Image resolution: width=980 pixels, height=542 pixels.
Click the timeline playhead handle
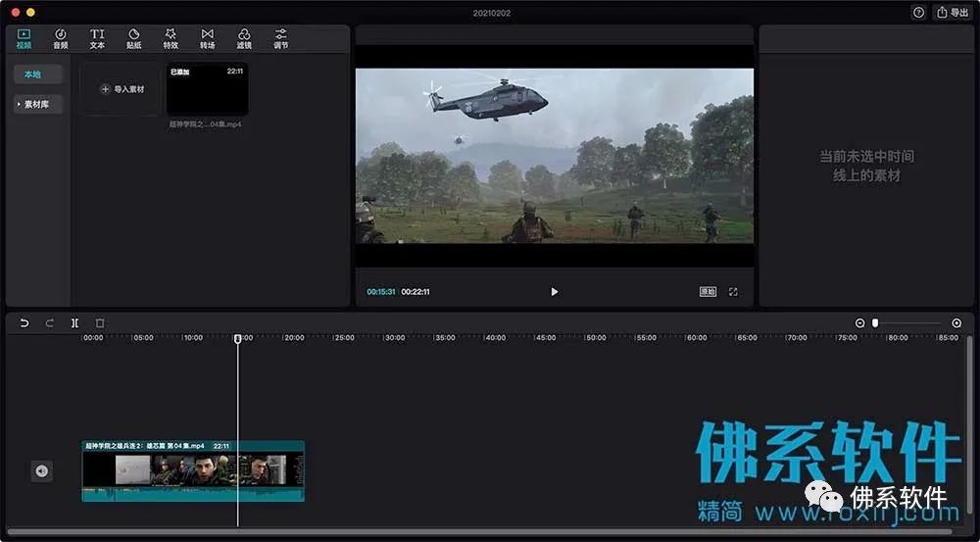[x=237, y=338]
